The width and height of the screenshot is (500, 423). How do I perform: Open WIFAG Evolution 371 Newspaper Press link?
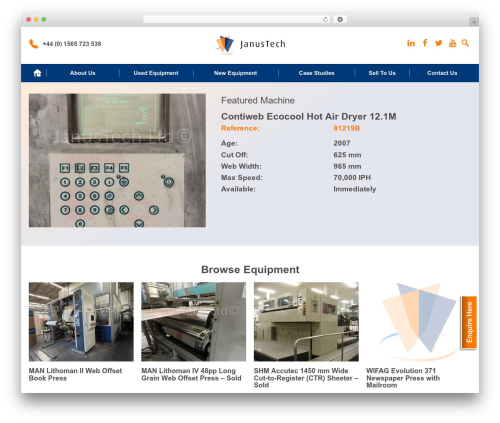(x=403, y=378)
